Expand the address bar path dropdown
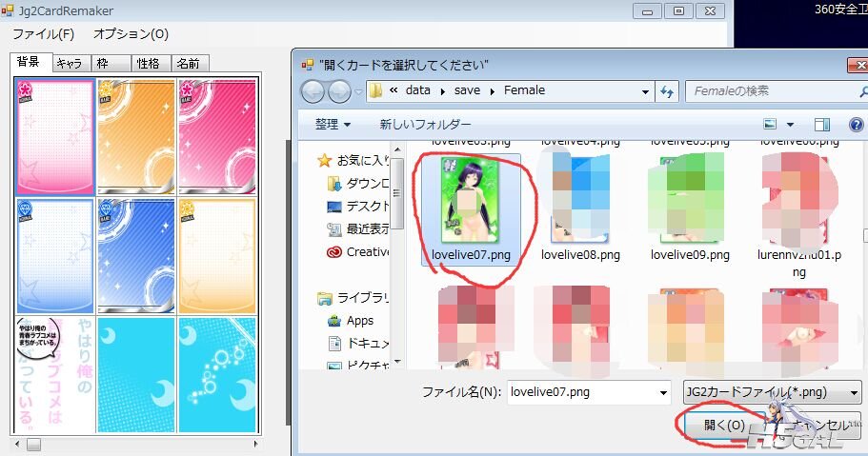 coord(645,91)
